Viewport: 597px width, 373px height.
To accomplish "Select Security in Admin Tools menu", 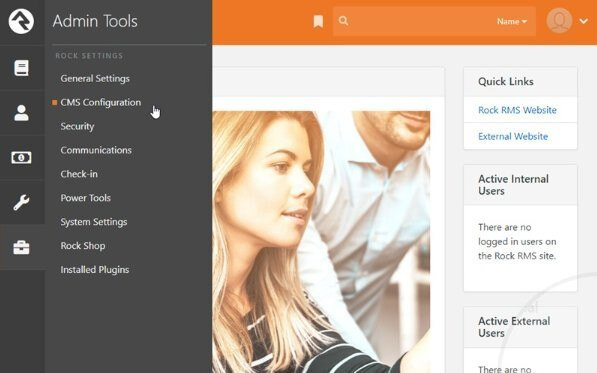I will point(77,126).
